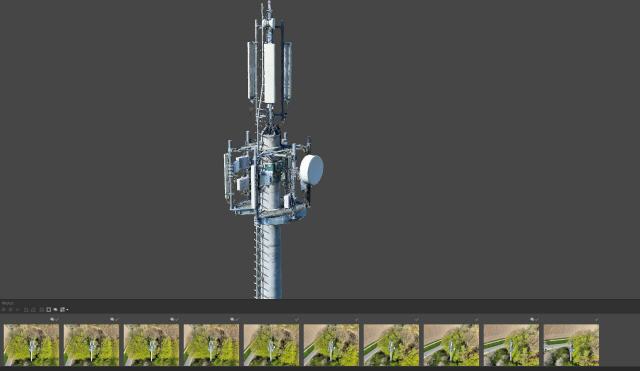Click the cloud-shaped icon in Photos toolbar

(56, 310)
